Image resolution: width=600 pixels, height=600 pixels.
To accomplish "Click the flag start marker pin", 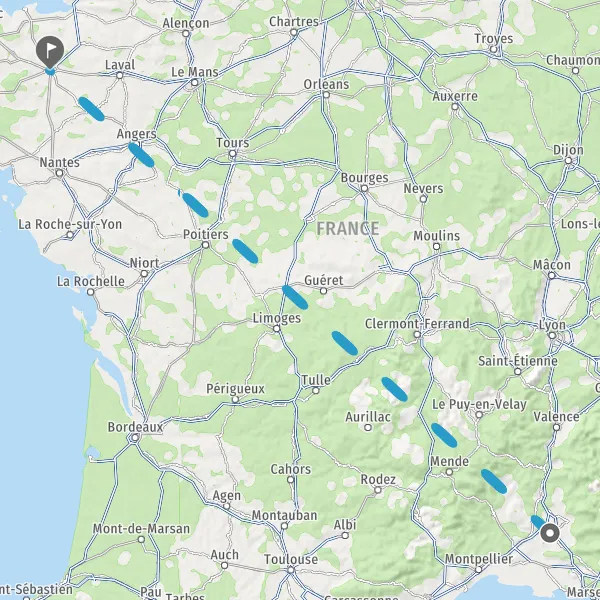I will point(50,52).
